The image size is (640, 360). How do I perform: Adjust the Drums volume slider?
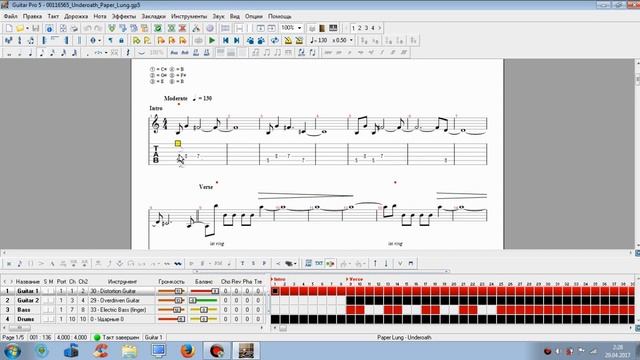point(171,319)
